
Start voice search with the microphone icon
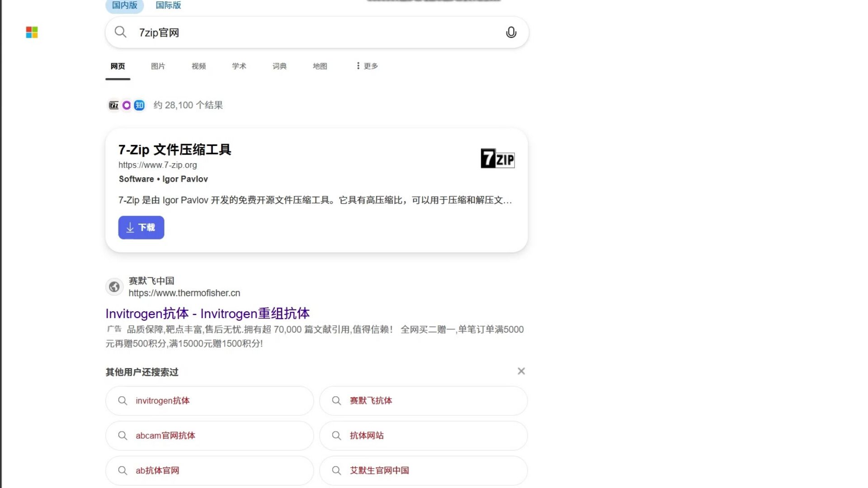click(511, 32)
